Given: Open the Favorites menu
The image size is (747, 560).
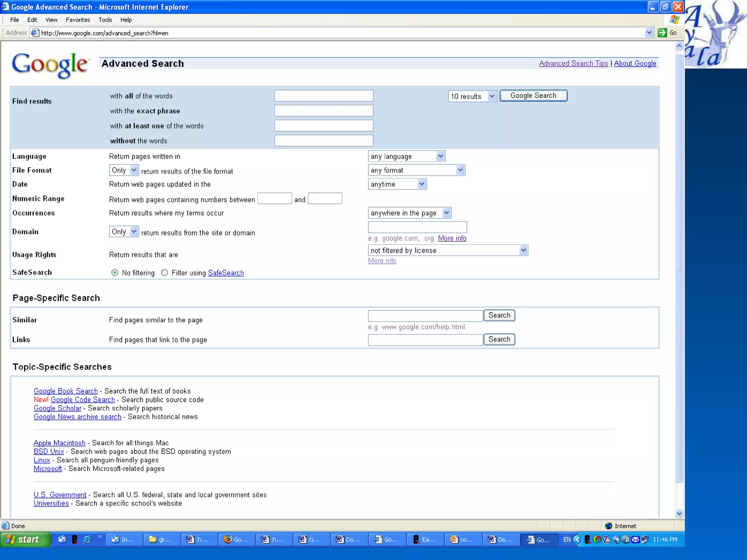Looking at the screenshot, I should 78,20.
